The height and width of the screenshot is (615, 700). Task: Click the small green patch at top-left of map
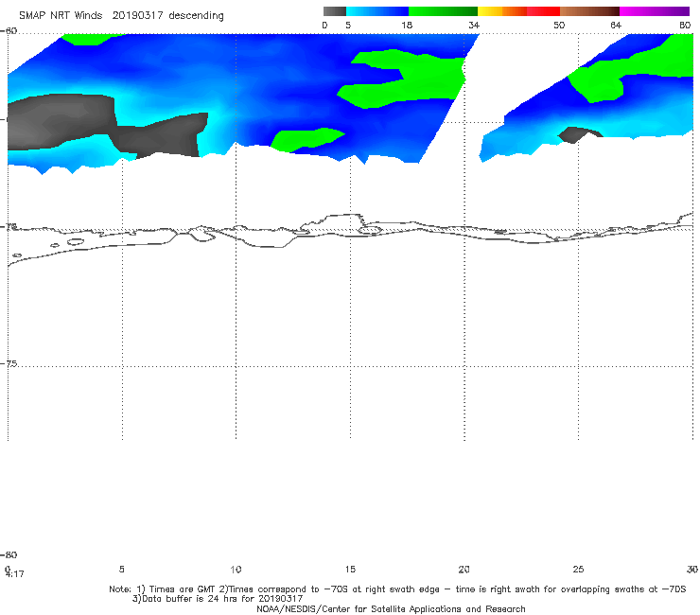[x=89, y=39]
